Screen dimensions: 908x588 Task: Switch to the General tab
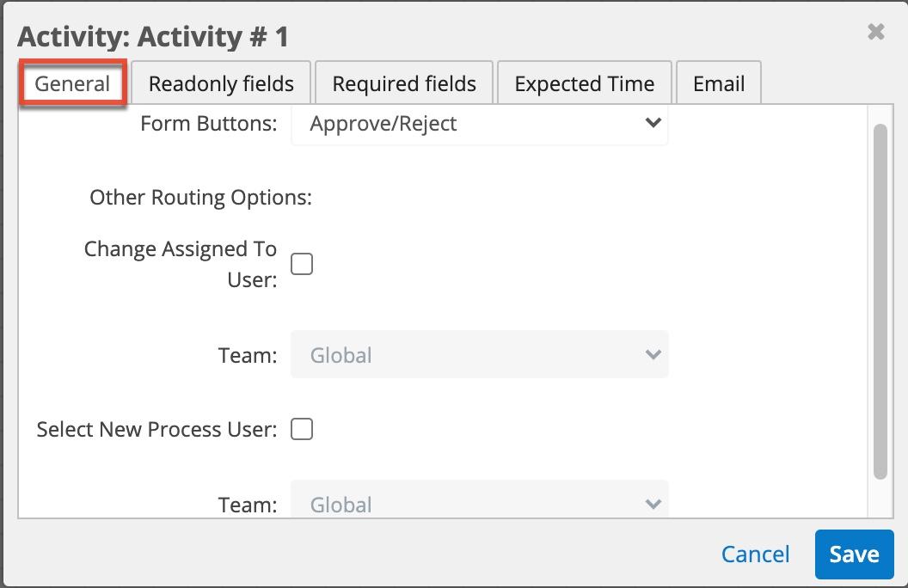tap(73, 84)
